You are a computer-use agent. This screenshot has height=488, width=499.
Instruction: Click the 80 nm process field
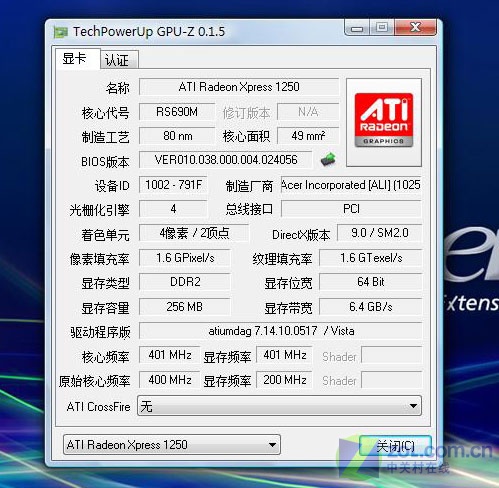tap(177, 136)
